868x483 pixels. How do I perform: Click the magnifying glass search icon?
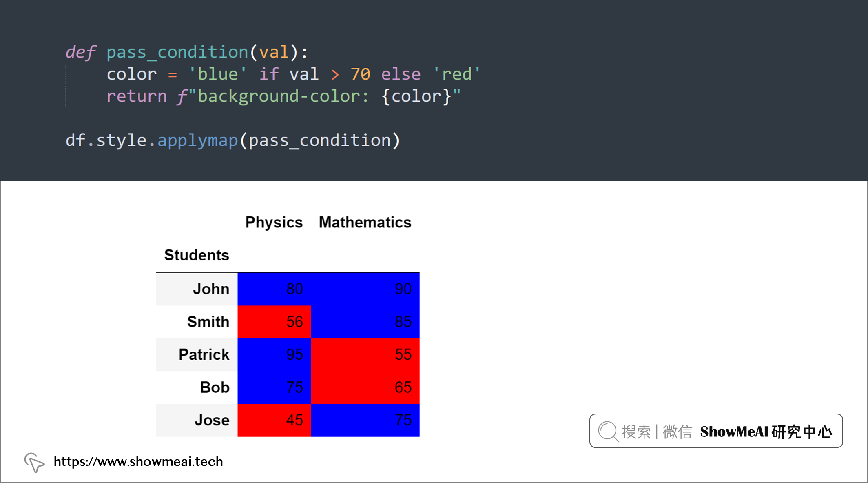pos(609,432)
